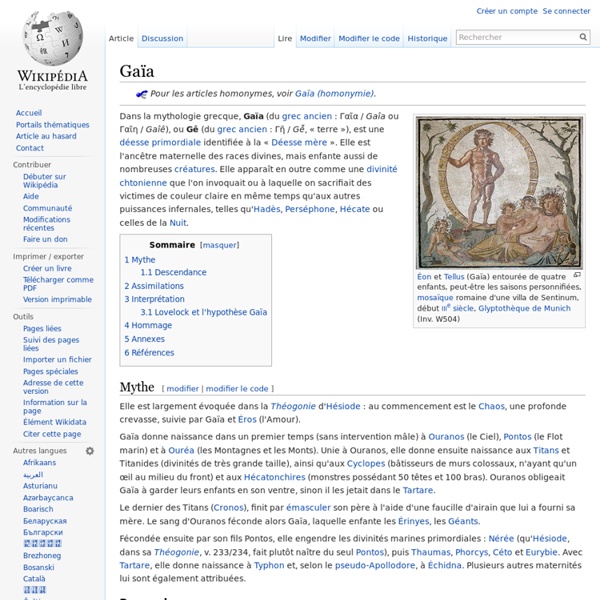This screenshot has height=600, width=600.
Task: Click the search magnifier icon
Action: coord(583,37)
